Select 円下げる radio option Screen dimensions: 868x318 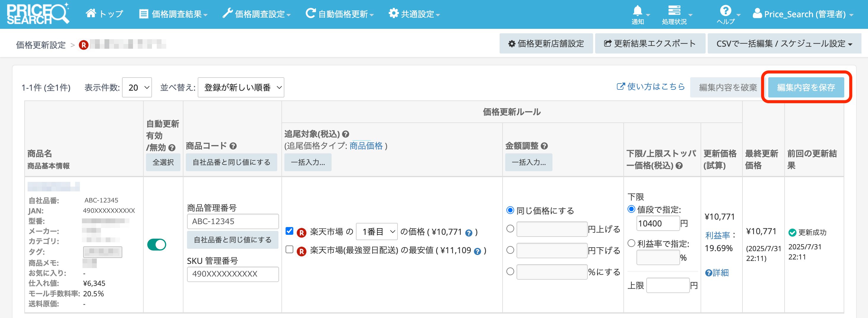tap(510, 250)
